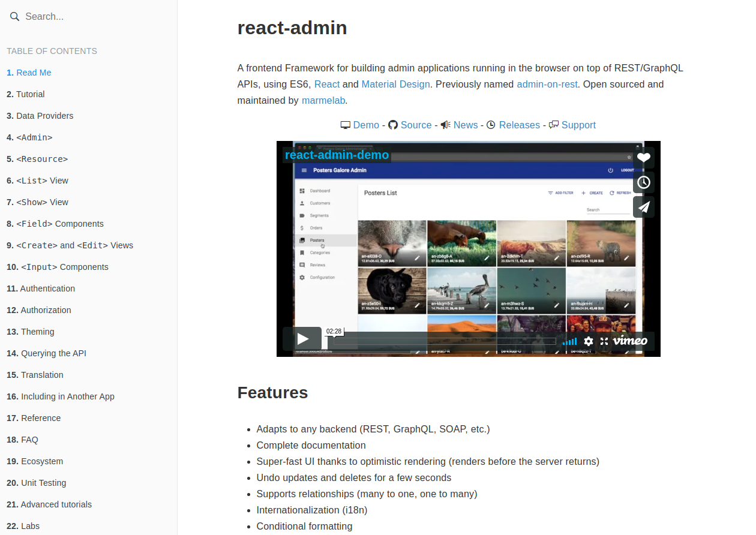Image resolution: width=756 pixels, height=535 pixels.
Task: Enter fullscreen mode on the video
Action: pos(604,341)
